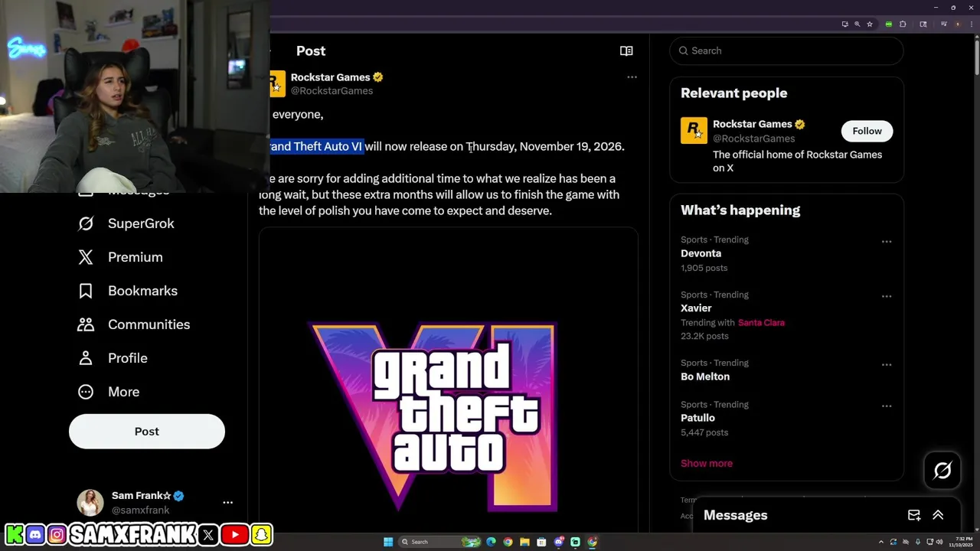Select the More menu label
980x551 pixels.
point(124,392)
